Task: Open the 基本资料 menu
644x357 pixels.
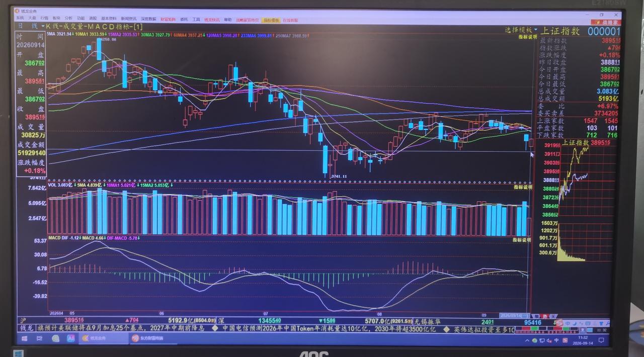Action: (x=108, y=20)
